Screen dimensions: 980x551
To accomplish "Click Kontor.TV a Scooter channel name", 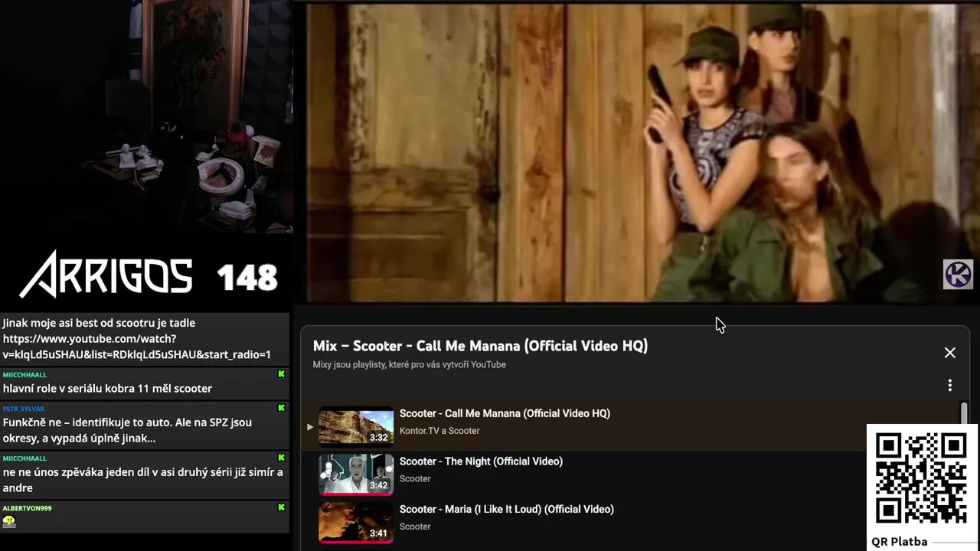I will coord(439,431).
